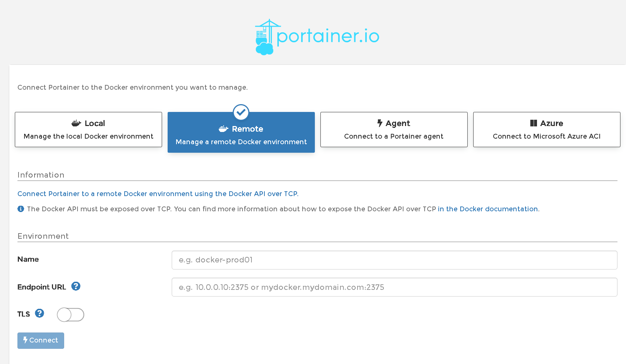Focus the Name input field
Viewport: 626px width, 364px height.
[x=395, y=260]
